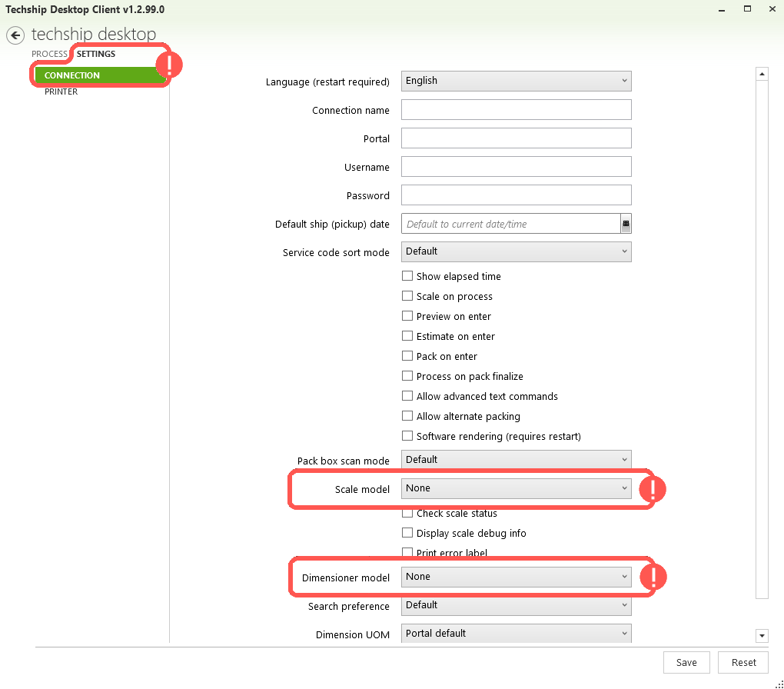Screen dimensions: 784x689
Task: Open the Language dropdown
Action: 516,81
